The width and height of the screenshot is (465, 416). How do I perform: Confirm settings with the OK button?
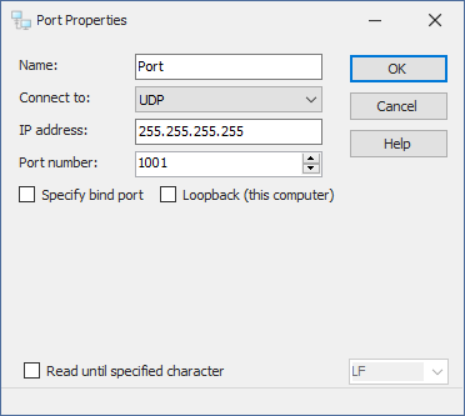point(399,69)
